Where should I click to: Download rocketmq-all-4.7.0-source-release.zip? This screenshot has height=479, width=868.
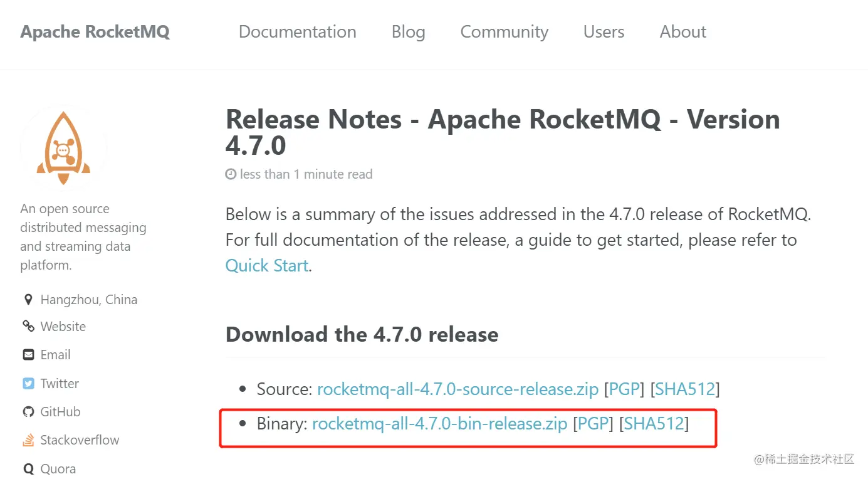tap(458, 389)
